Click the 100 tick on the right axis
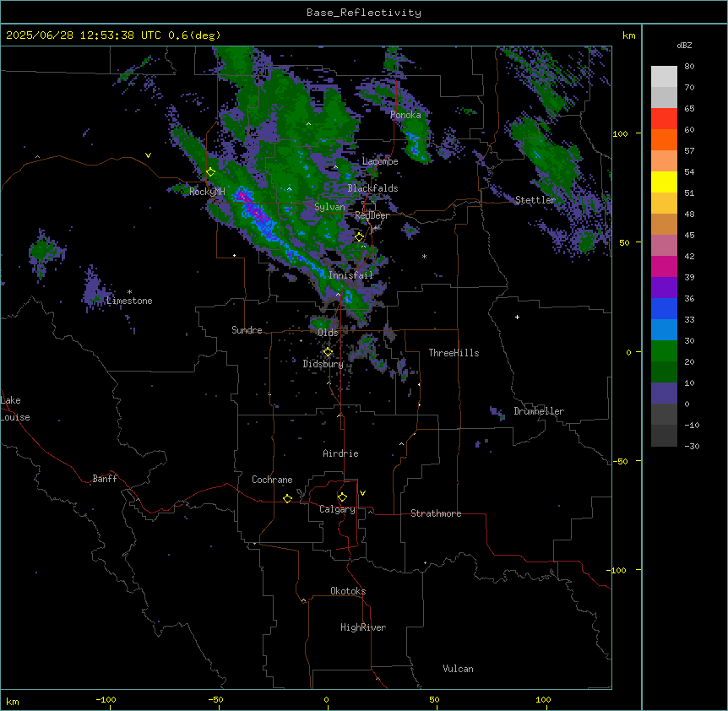This screenshot has width=728, height=711. click(x=620, y=133)
